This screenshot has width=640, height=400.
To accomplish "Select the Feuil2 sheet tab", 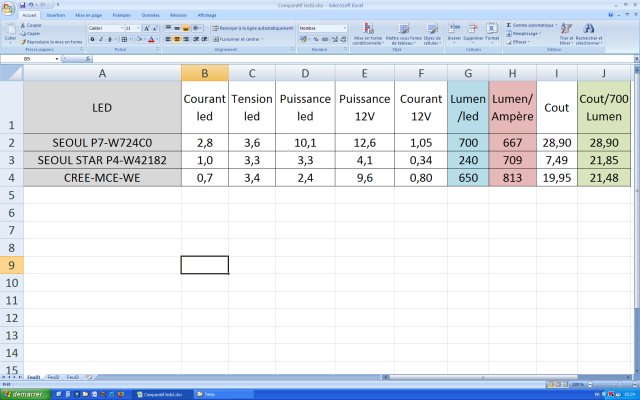I will click(53, 377).
